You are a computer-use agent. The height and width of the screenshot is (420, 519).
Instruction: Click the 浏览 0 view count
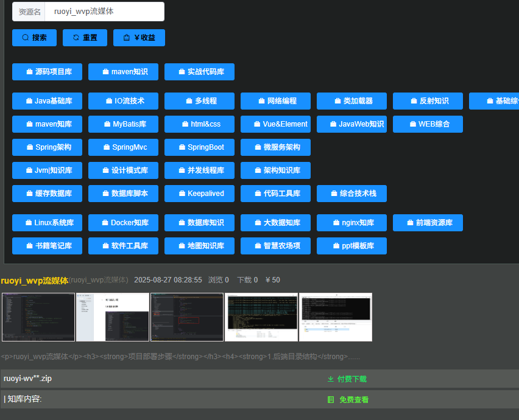(x=219, y=280)
